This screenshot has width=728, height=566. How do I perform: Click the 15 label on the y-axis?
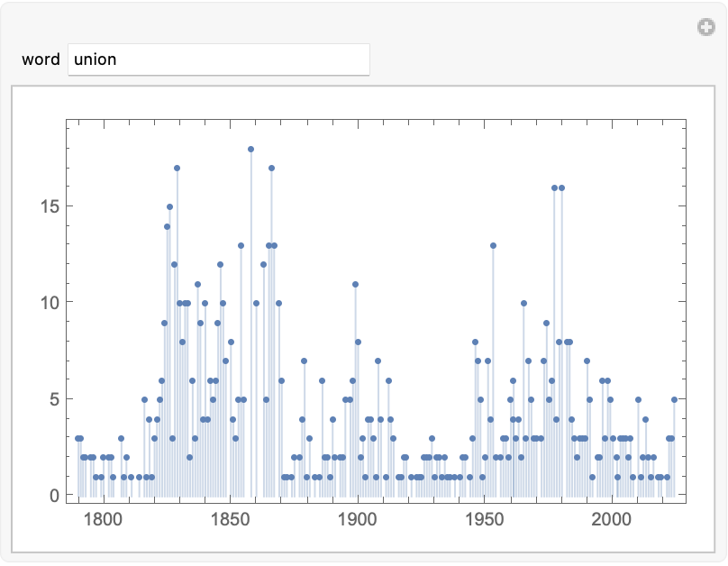point(47,206)
